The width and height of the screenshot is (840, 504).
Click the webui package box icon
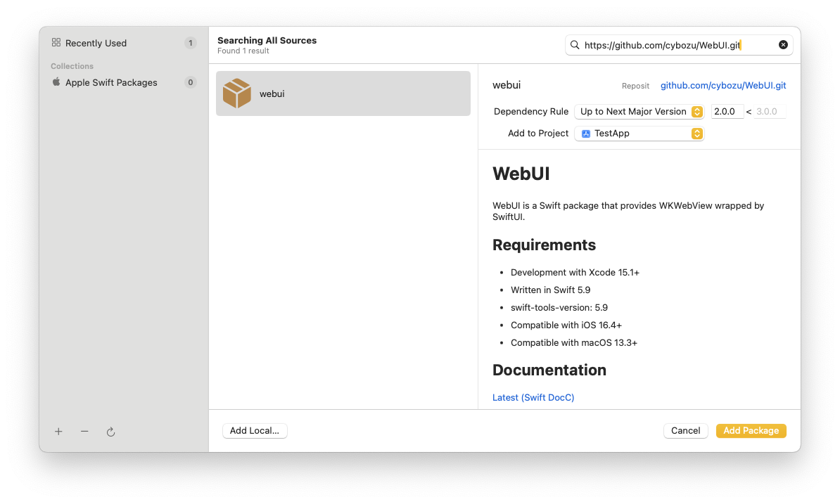coord(237,93)
